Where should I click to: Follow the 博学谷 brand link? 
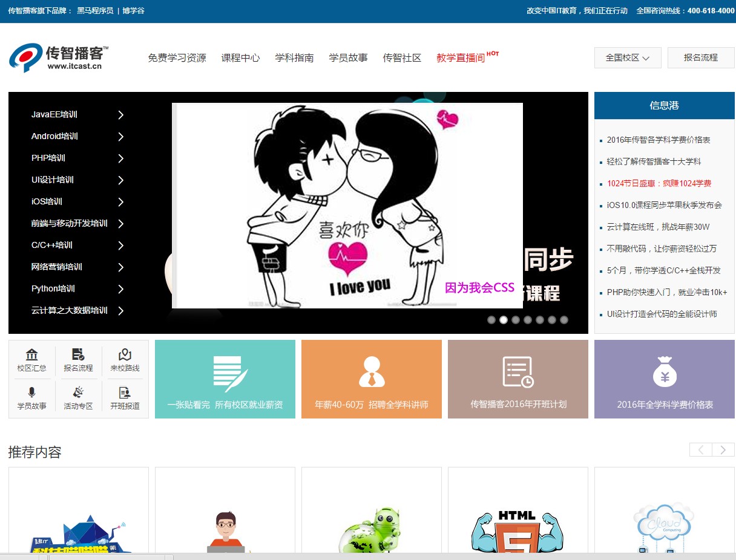133,11
